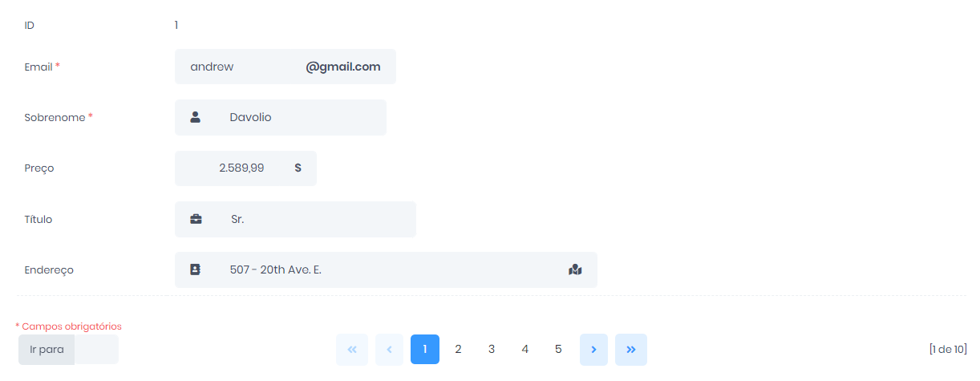This screenshot has height=381, width=980.
Task: Open the map icon beside the address
Action: point(574,270)
